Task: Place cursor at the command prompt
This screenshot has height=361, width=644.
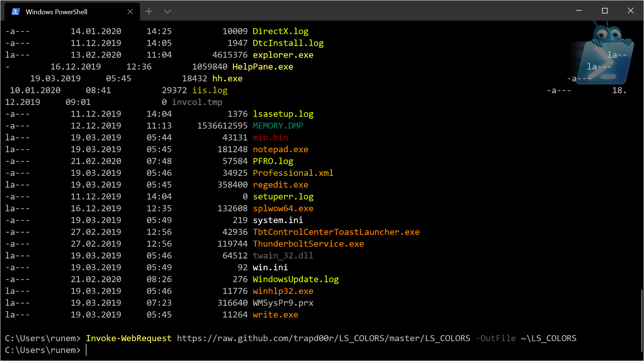Action: pyautogui.click(x=87, y=350)
